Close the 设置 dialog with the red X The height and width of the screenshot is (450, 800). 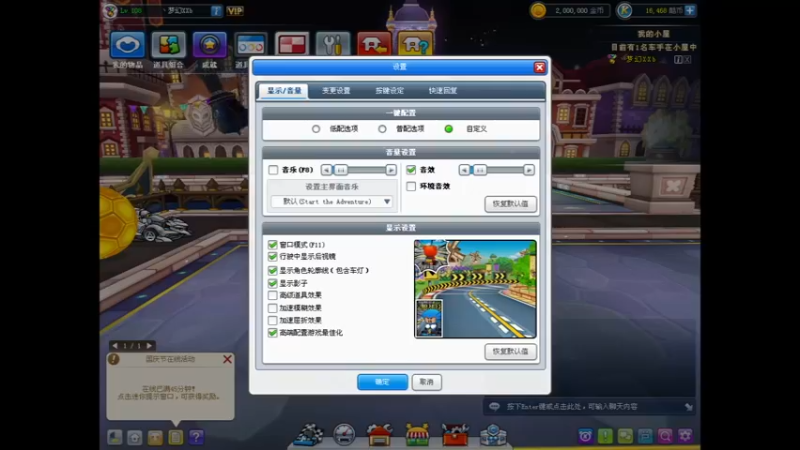point(539,67)
